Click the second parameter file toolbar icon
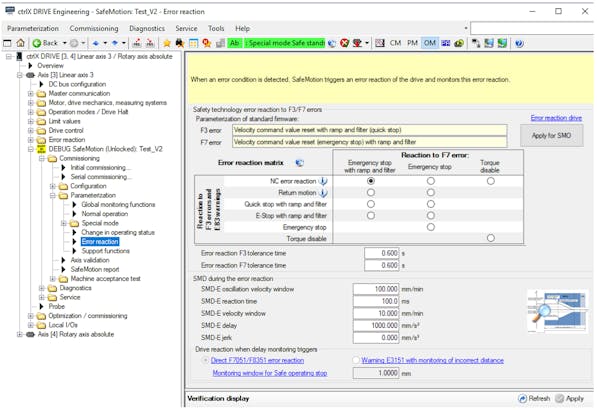 (150, 43)
